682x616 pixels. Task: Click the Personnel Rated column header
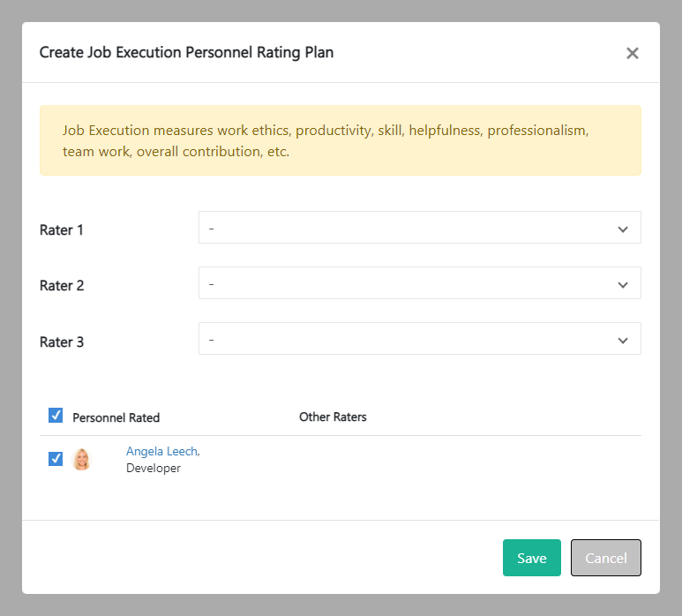tap(116, 417)
